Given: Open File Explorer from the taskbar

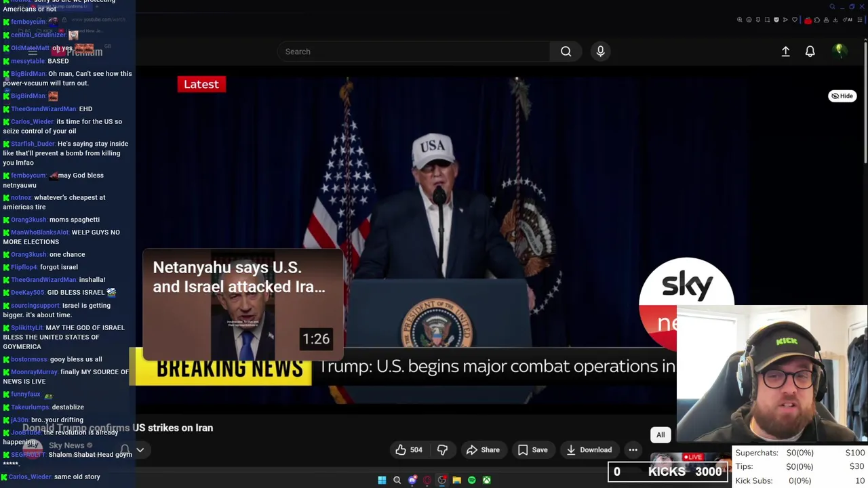Looking at the screenshot, I should (456, 480).
